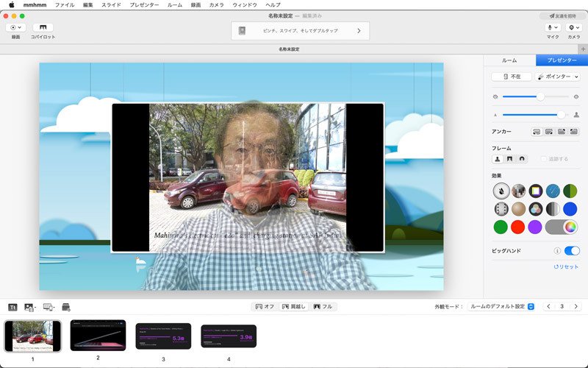This screenshot has width=588, height=368.
Task: Click the hidden-eye icon beside opacity slider
Action: click(x=495, y=97)
